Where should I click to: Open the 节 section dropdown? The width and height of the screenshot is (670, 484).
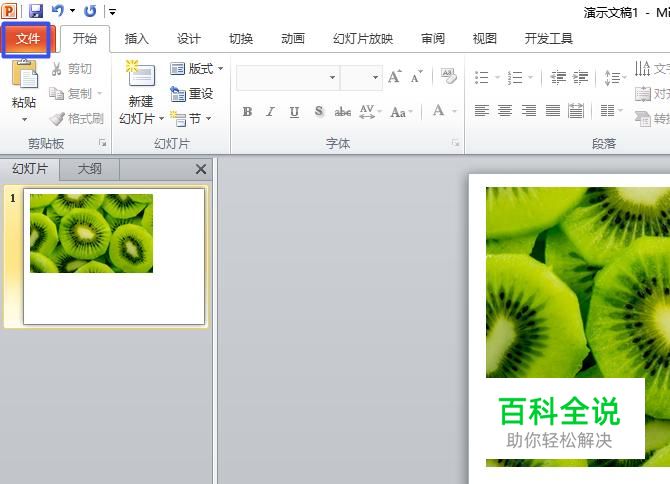point(191,118)
